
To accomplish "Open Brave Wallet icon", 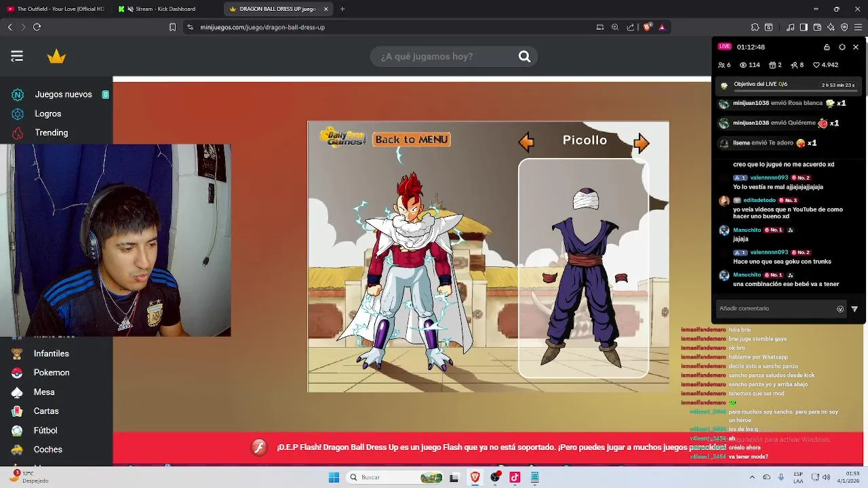I will click(x=817, y=27).
